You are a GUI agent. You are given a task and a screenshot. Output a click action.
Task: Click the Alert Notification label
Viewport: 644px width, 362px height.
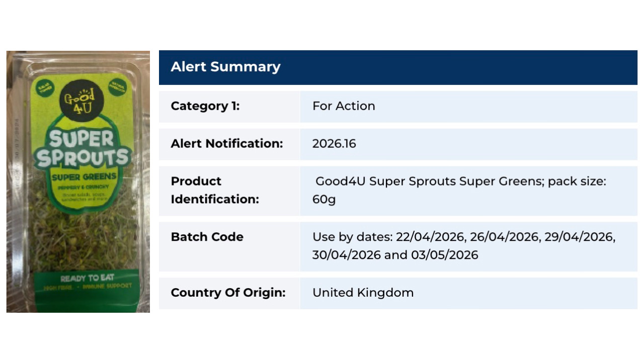227,143
